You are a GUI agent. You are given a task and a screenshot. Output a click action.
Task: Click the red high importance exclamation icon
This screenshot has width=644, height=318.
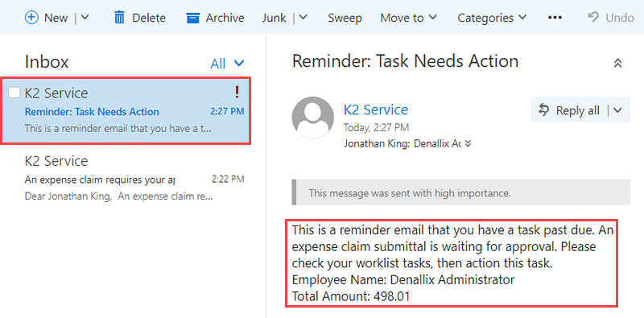(x=237, y=93)
